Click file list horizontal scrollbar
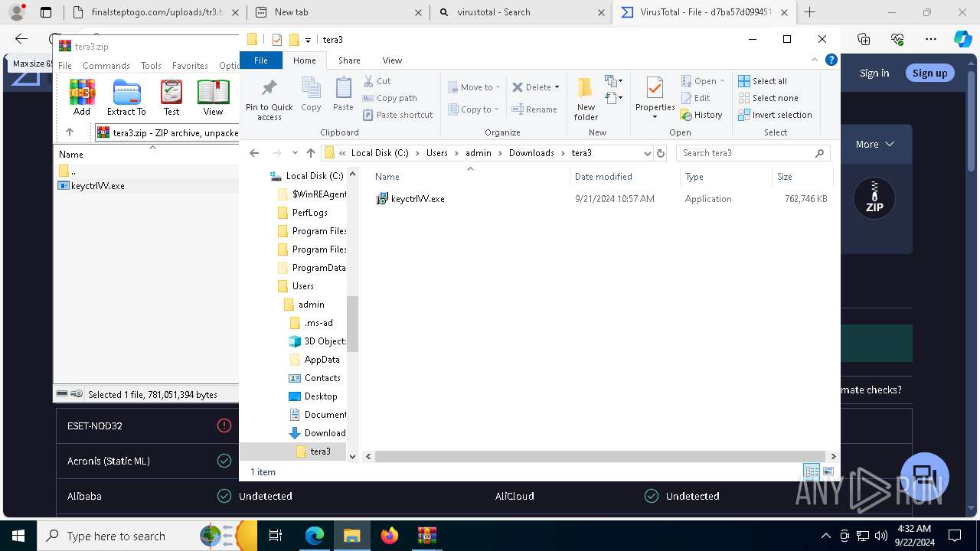 click(x=600, y=456)
